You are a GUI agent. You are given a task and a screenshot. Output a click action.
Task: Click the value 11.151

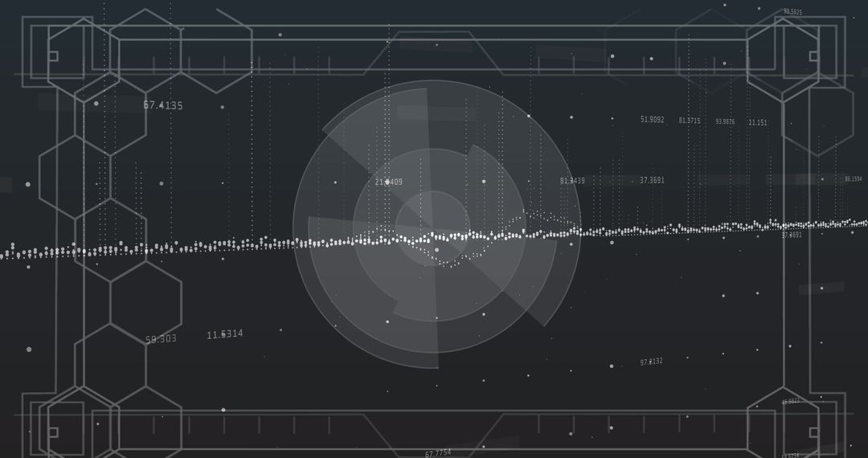coord(758,123)
